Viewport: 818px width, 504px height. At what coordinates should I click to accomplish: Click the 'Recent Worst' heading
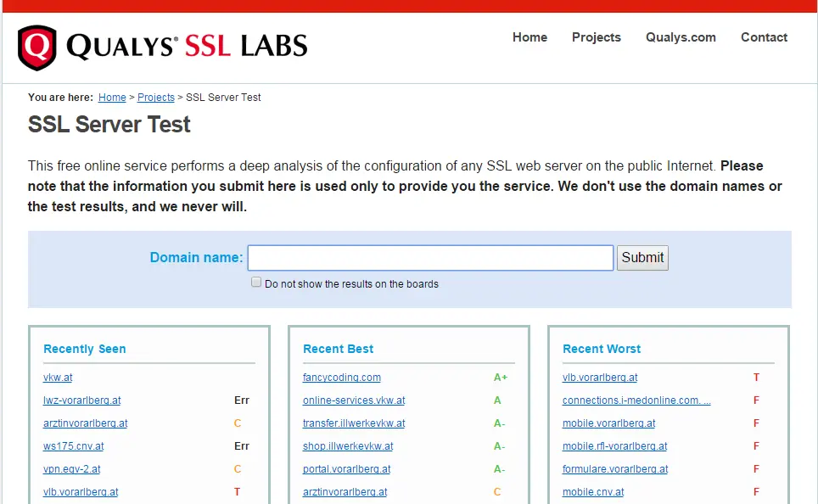(602, 349)
